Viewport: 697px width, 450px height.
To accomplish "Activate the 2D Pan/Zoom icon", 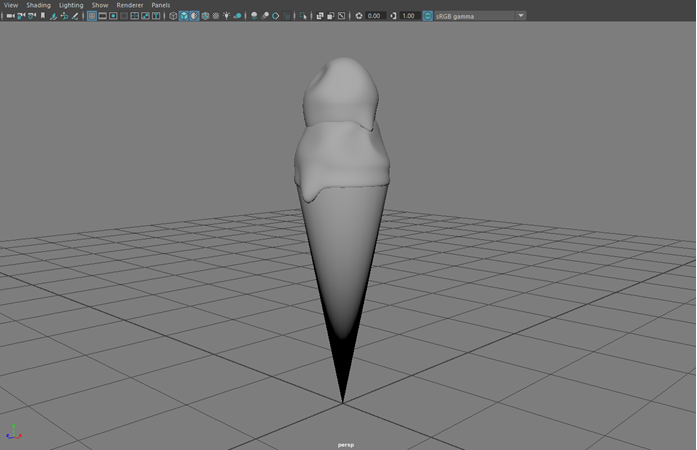I will 64,16.
